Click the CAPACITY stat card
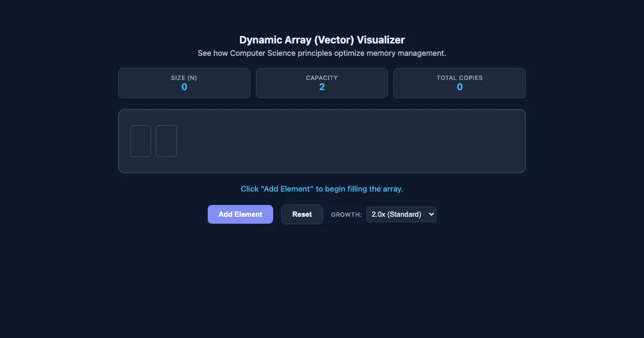The image size is (644, 338). 322,83
